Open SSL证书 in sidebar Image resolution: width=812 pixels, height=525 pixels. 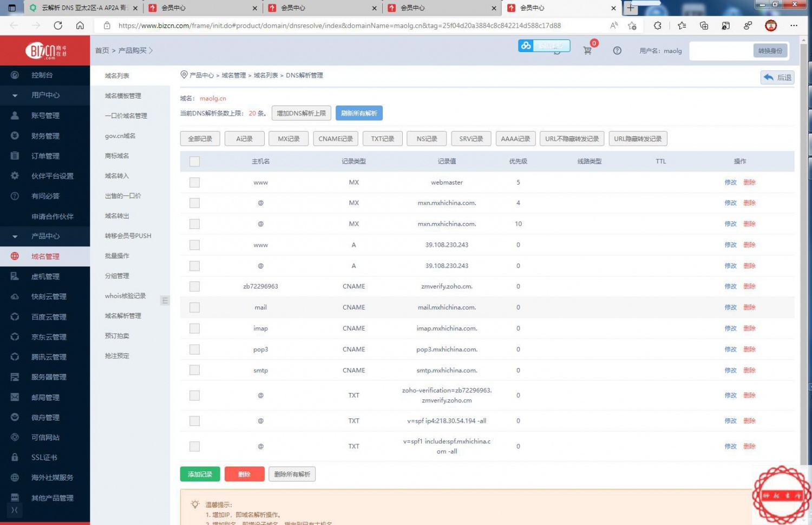(45, 457)
